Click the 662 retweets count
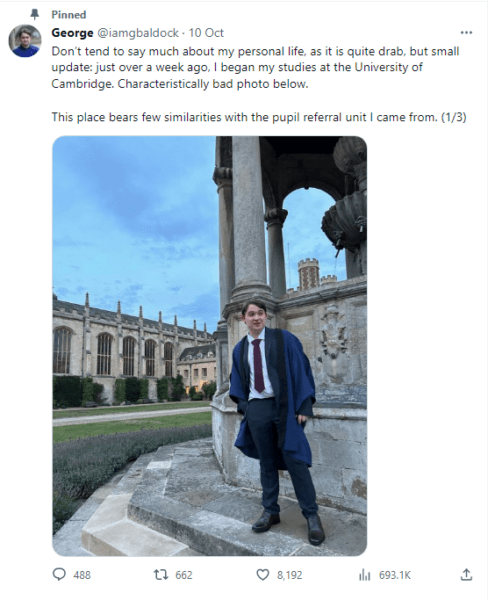Viewport: 488px width, 600px height. click(184, 575)
